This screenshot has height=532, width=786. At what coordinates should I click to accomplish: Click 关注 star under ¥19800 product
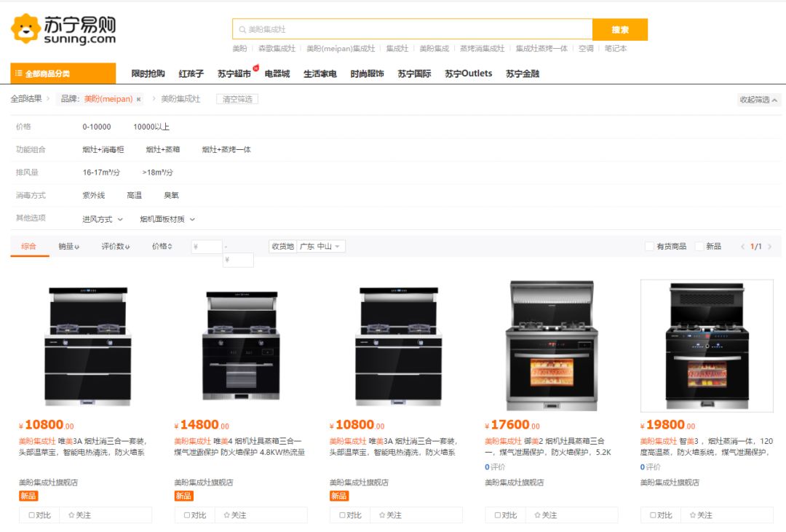702,515
